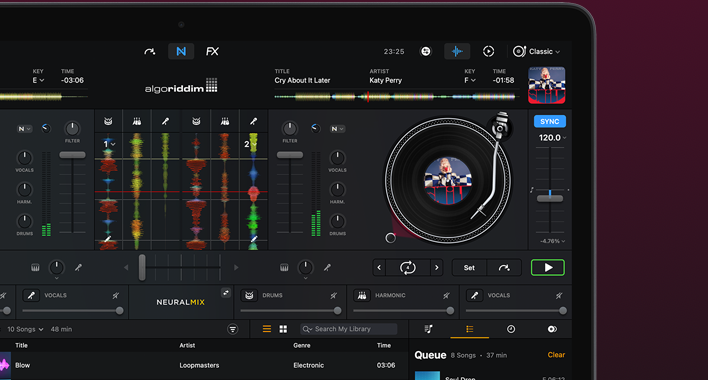Halve the loop with the left chevron

(379, 268)
